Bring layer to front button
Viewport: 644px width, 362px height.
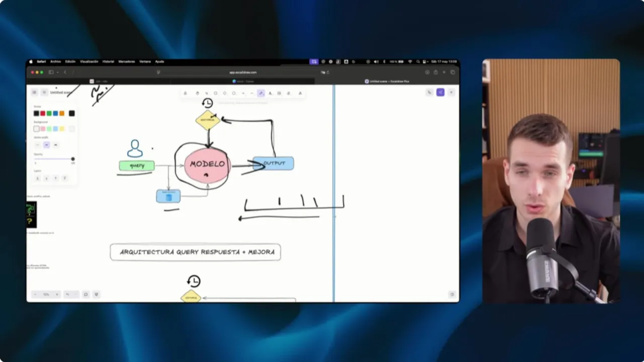click(65, 178)
